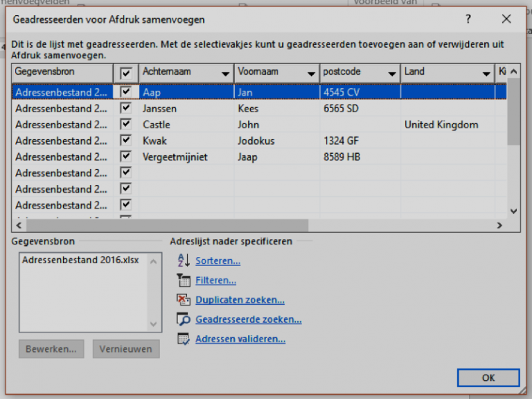Click the horizontal scrollbar right arrow

499,225
